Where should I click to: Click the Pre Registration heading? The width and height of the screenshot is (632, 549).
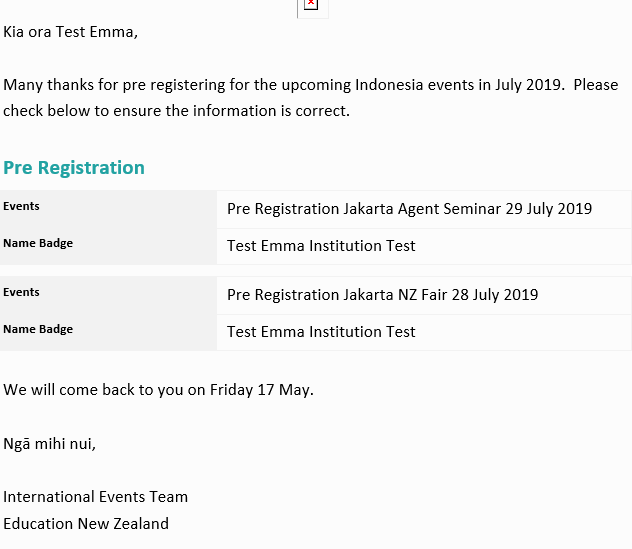tap(74, 167)
